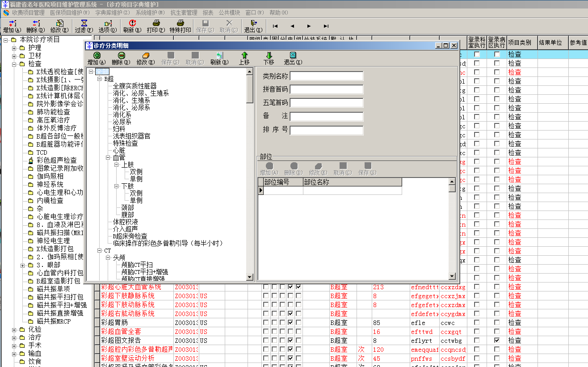588x367 pixels.
Task: Toggle 登录病区执行 checkbox for 彩超血管全套 row
Action: [x=497, y=331]
